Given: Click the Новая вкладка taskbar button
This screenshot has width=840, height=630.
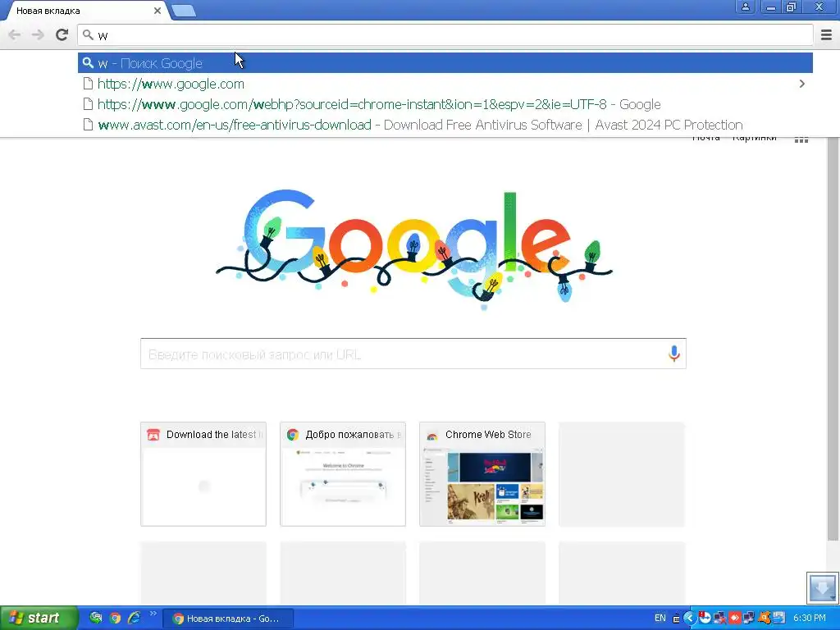Looking at the screenshot, I should 228,619.
